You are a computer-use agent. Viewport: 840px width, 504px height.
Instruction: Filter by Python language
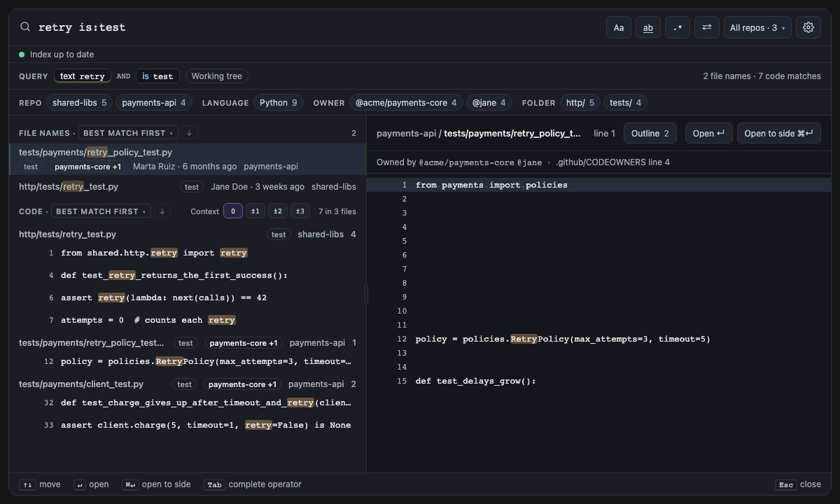279,103
